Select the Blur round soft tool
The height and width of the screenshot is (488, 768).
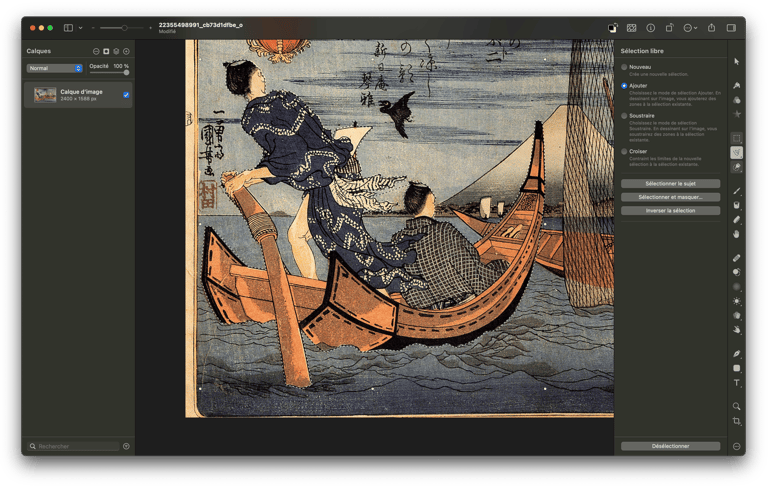(736, 287)
